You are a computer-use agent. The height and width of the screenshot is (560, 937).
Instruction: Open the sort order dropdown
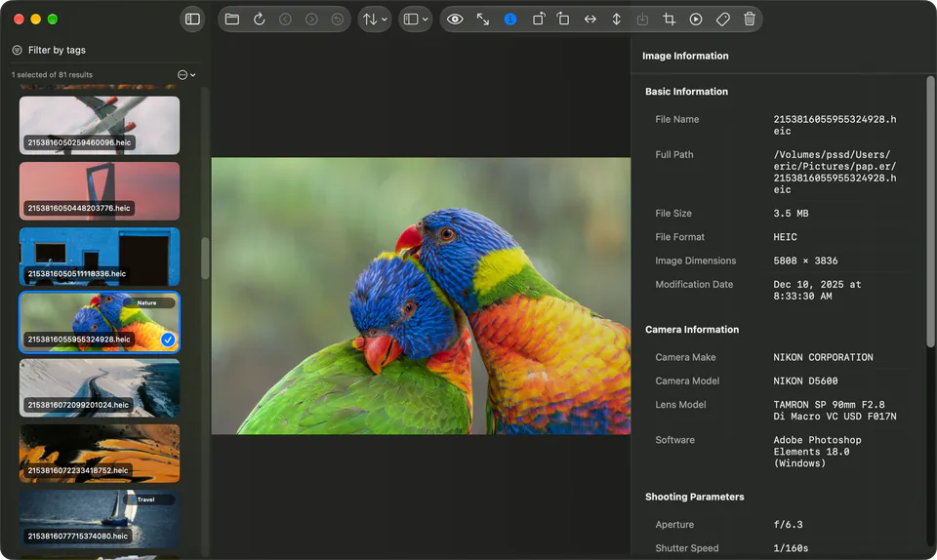(x=375, y=20)
